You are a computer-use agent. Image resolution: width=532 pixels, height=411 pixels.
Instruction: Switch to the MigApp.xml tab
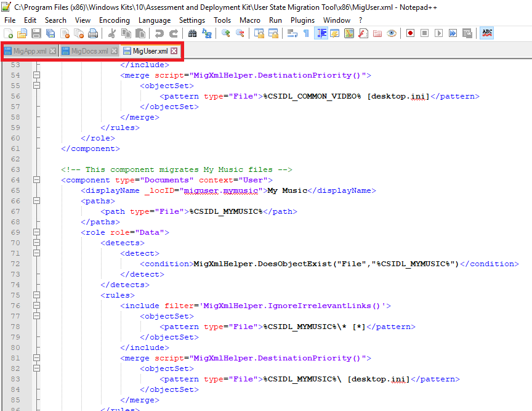(x=30, y=51)
